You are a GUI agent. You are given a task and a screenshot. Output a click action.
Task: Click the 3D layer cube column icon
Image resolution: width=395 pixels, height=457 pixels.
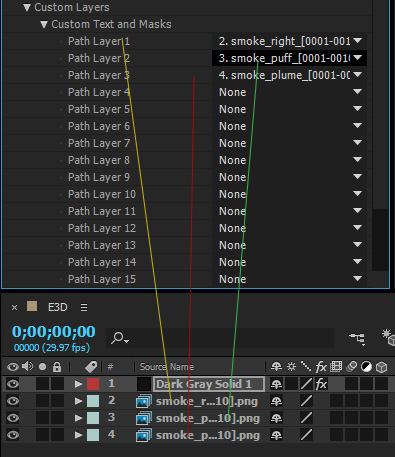[x=381, y=367]
